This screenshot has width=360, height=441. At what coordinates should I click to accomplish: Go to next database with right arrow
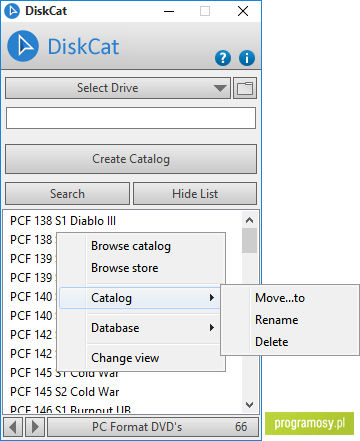pos(35,427)
